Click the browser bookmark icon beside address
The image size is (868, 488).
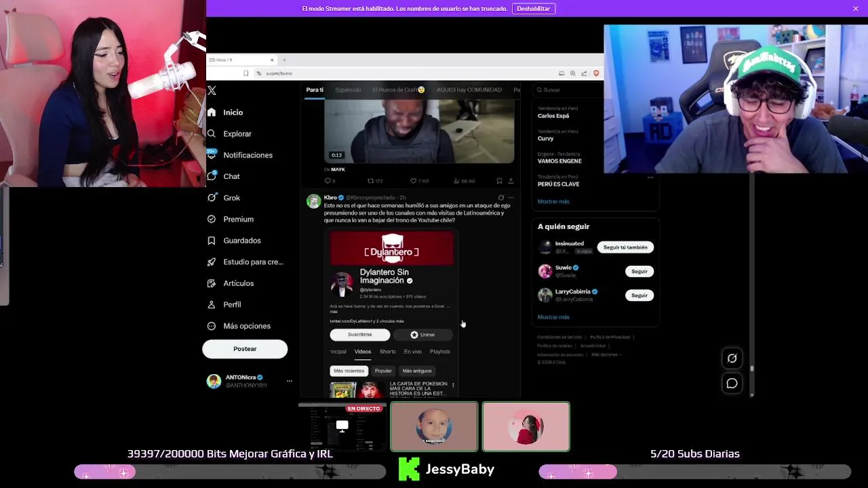245,73
